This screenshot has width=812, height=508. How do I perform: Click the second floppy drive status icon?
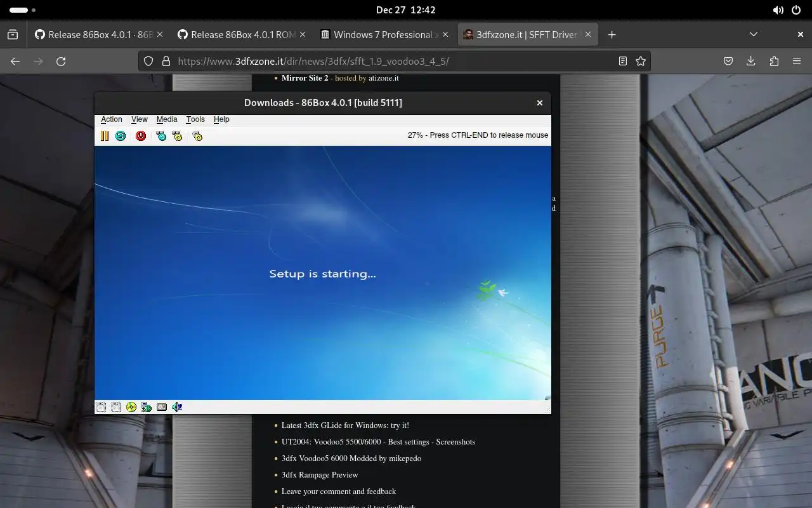click(116, 407)
